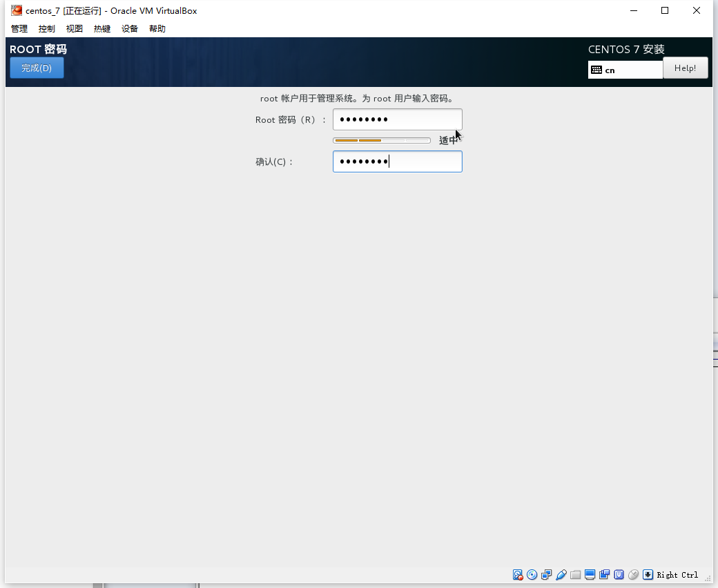Viewport: 718px width, 588px height.
Task: Click the 确认(C) confirm password field
Action: coord(397,161)
